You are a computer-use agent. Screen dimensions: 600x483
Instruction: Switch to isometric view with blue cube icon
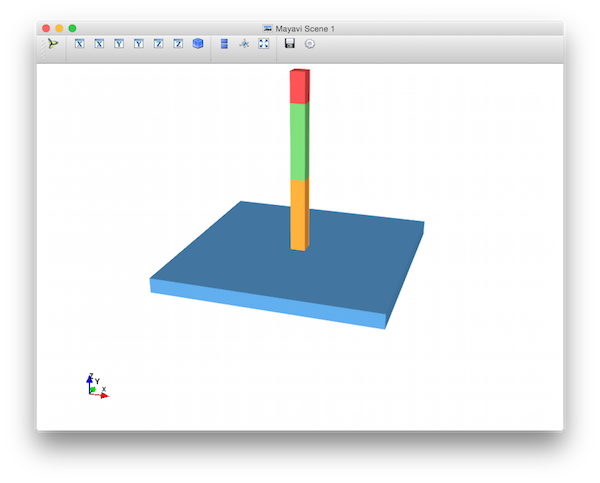pyautogui.click(x=198, y=44)
